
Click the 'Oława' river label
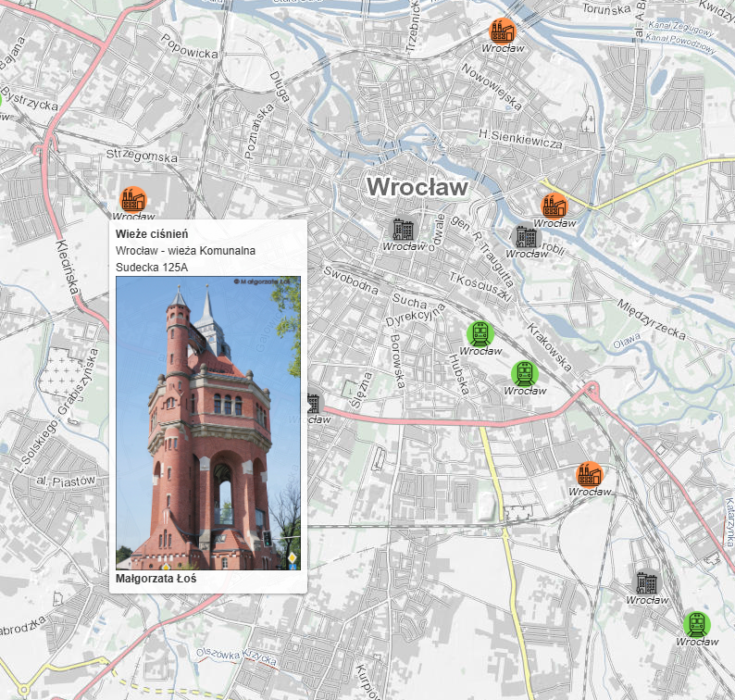627,341
